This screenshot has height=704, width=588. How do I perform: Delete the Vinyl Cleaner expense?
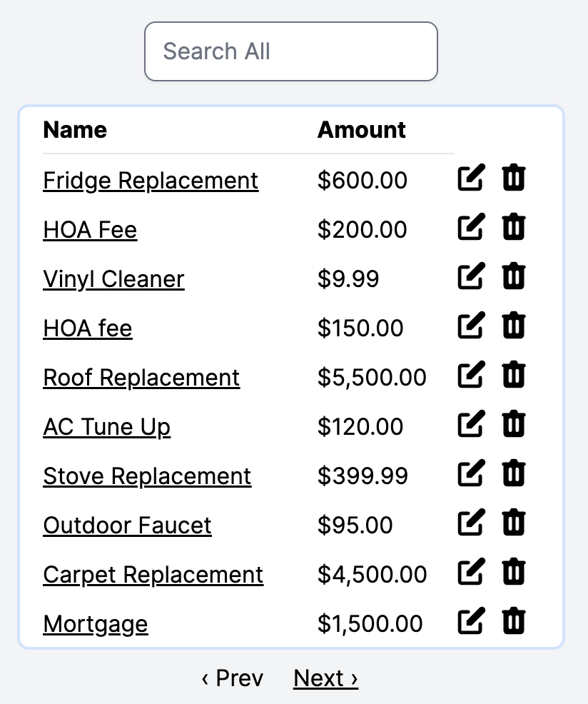(514, 276)
